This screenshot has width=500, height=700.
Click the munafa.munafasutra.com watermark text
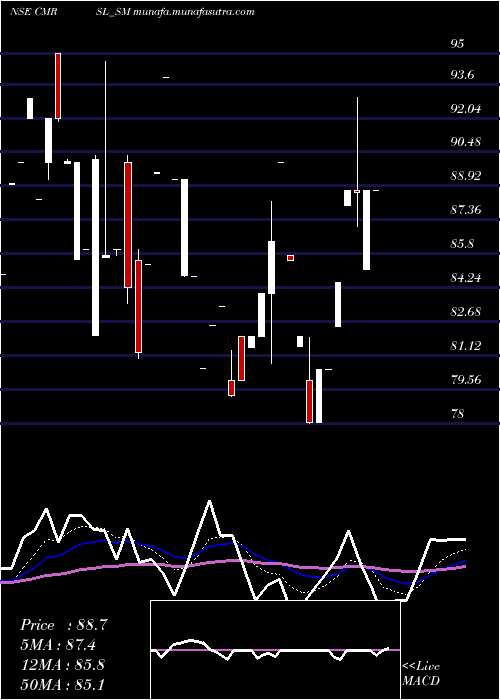(x=193, y=12)
